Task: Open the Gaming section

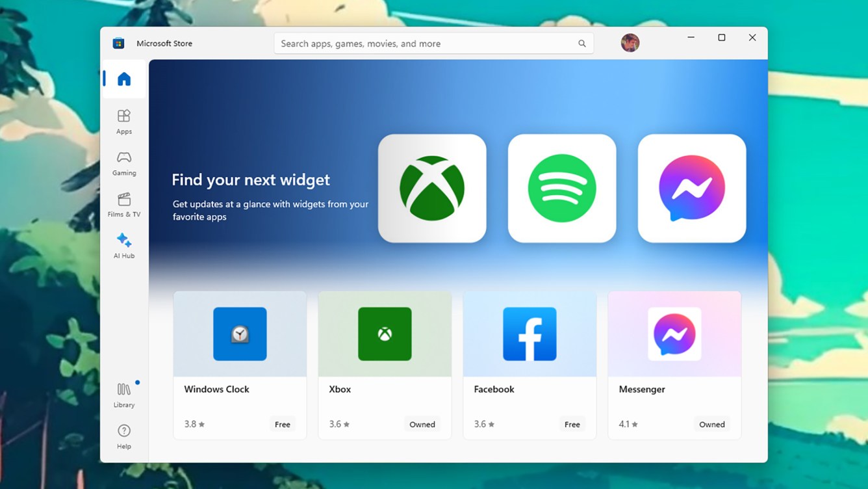Action: [x=123, y=163]
